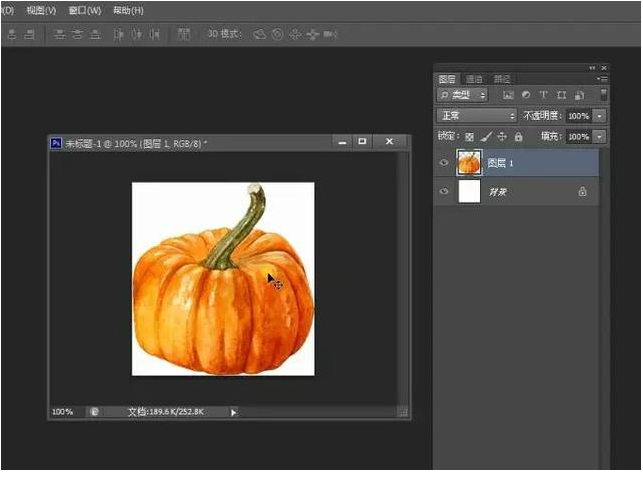Filter layers by adjustment layers icon
Image resolution: width=643 pixels, height=479 pixels.
(526, 95)
